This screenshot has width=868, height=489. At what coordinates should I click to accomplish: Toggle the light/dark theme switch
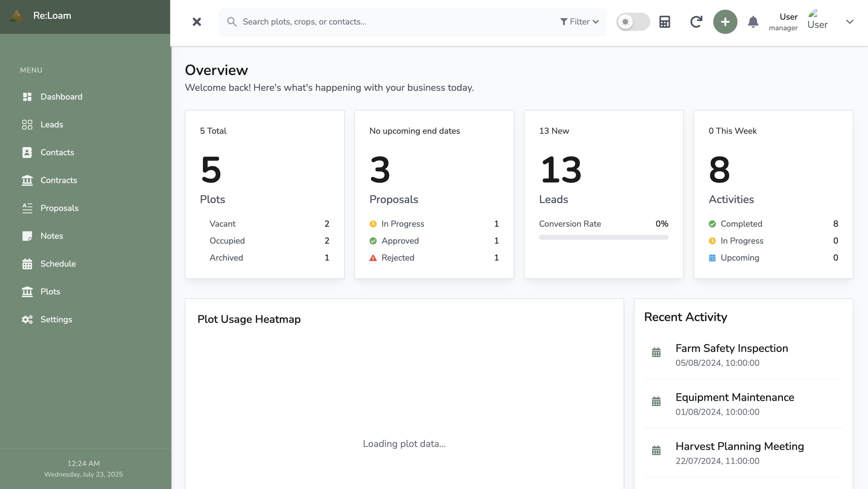click(633, 21)
